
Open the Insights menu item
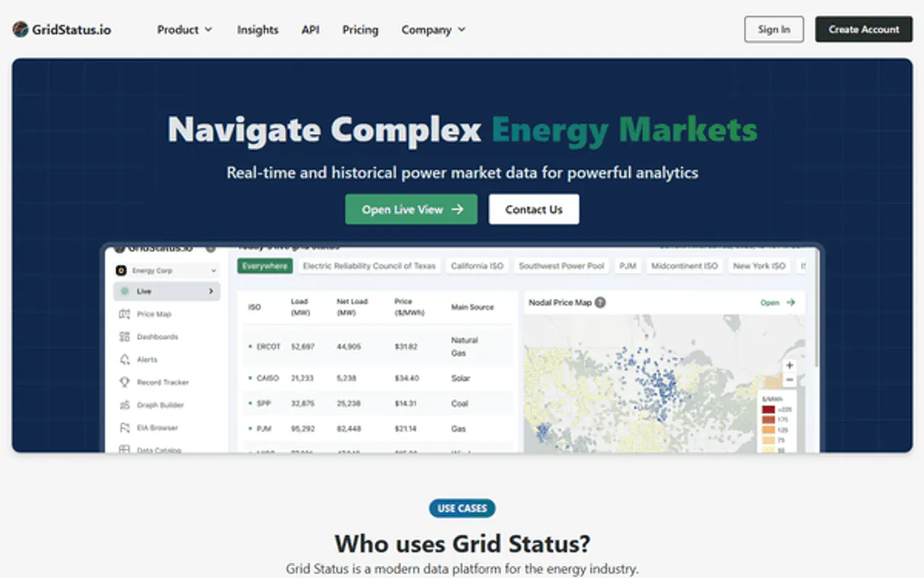click(x=258, y=30)
